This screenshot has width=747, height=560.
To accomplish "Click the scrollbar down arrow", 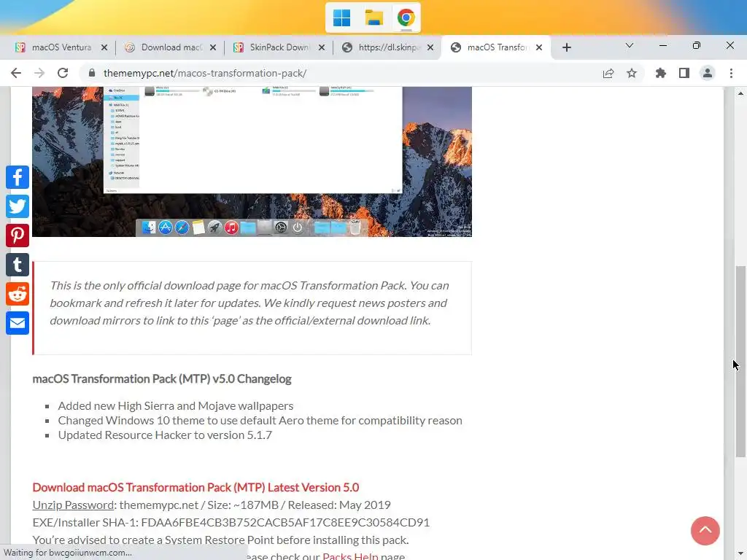I will (x=740, y=555).
